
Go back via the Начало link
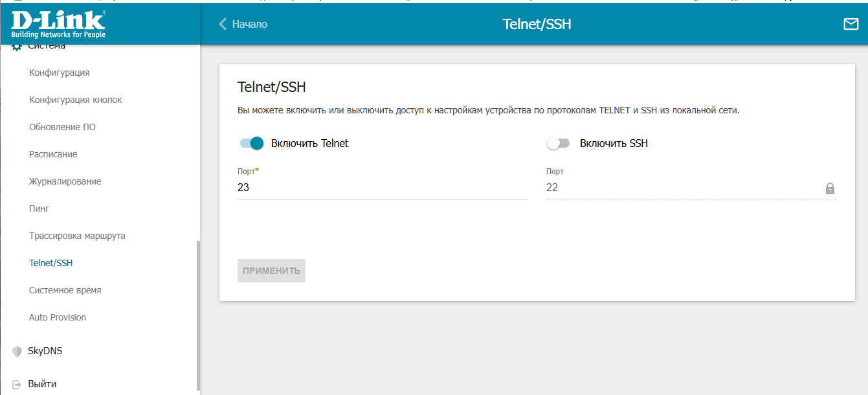point(250,24)
